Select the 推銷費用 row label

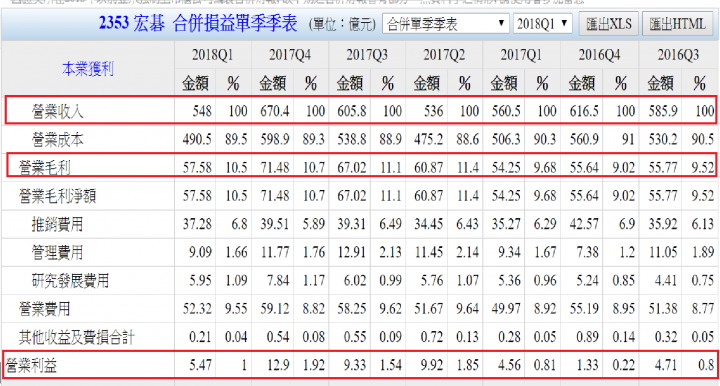pyautogui.click(x=57, y=224)
